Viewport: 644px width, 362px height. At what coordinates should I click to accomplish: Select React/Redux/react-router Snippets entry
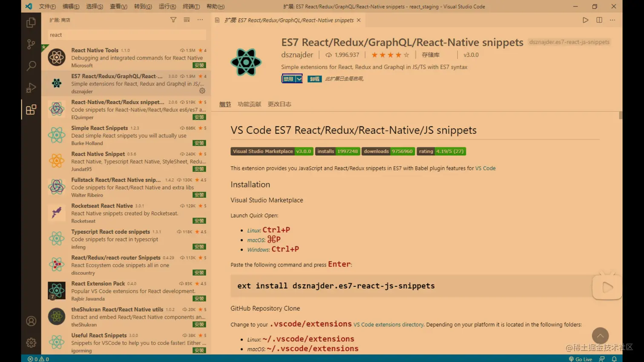[126, 265]
